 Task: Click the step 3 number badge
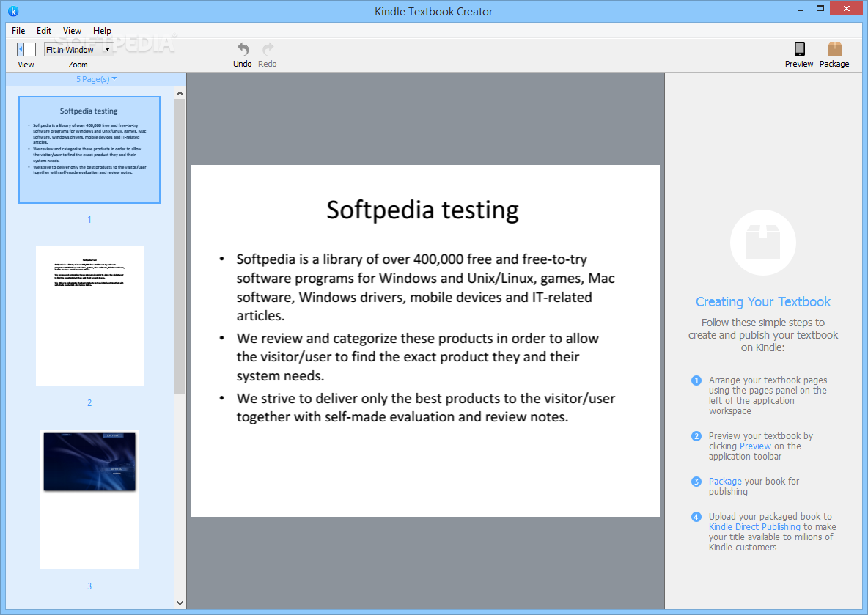pyautogui.click(x=696, y=482)
